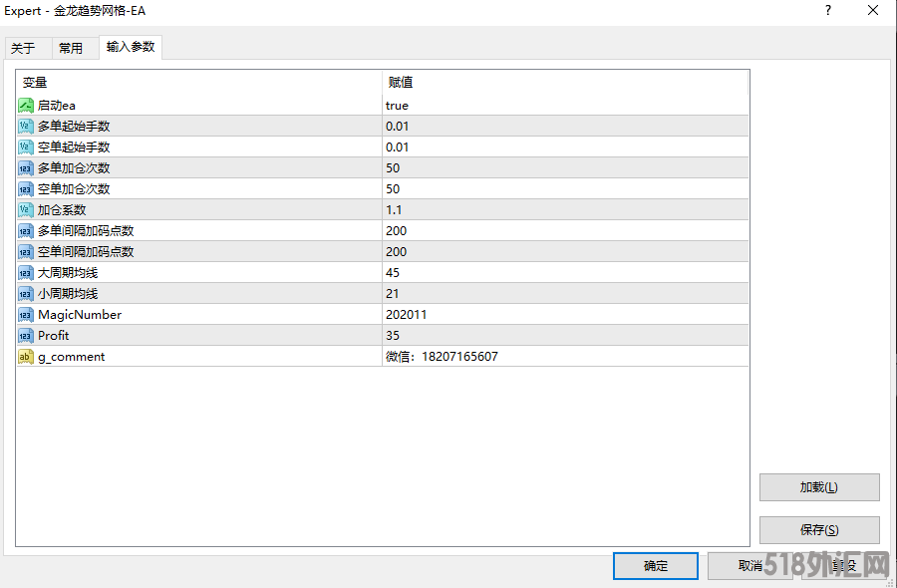The height and width of the screenshot is (588, 897).
Task: Select the 加仓系数 double-type icon
Action: (26, 210)
